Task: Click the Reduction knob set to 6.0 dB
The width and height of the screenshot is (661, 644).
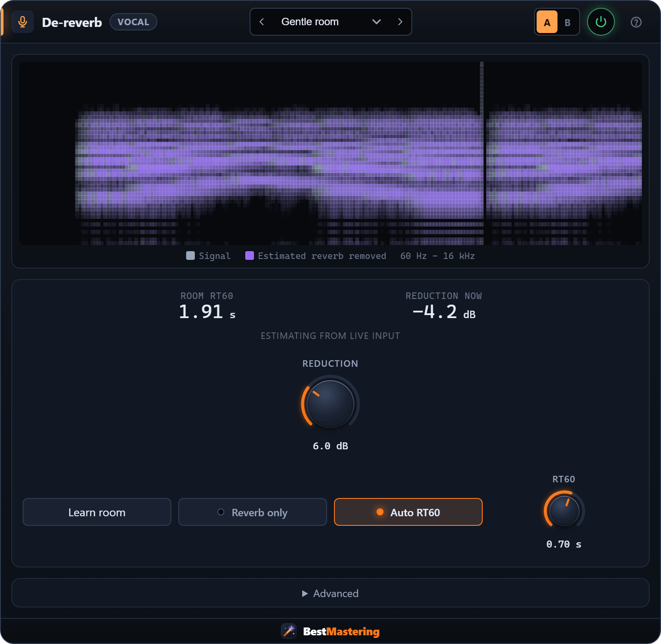Action: 330,404
